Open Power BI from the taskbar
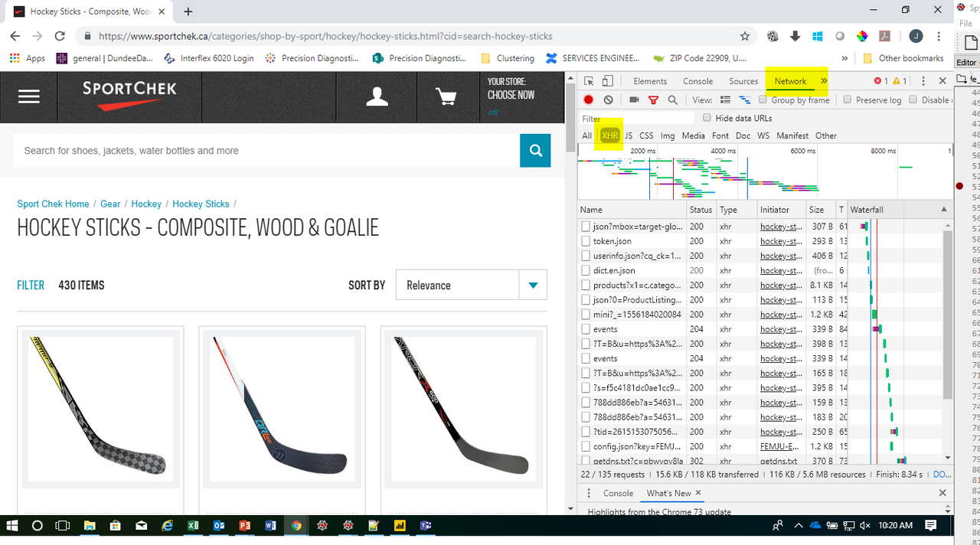Screen dimensions: 980x545 tap(400, 526)
